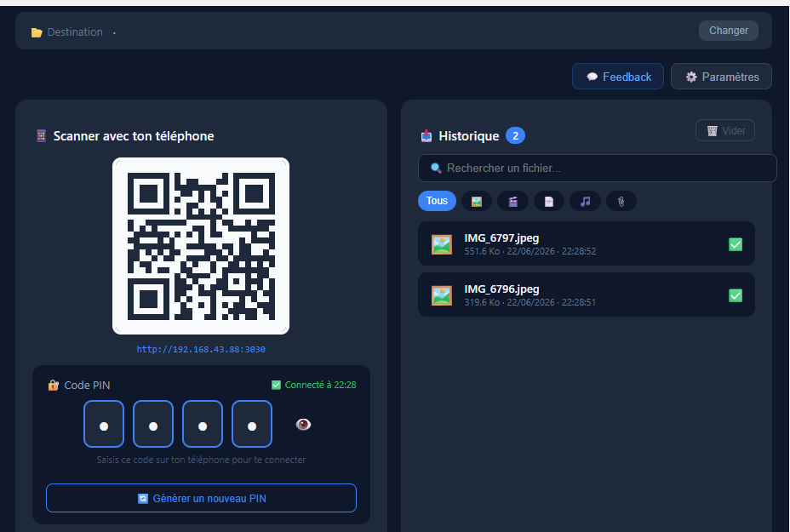Click the 551.6 Ko · 22/06/2026 details text
This screenshot has height=532, width=790.
(530, 251)
